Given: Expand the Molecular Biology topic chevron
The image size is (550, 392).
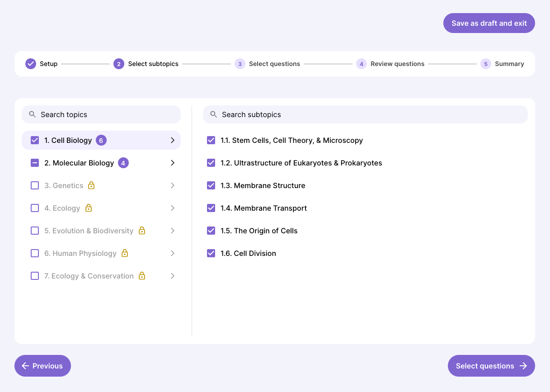Looking at the screenshot, I should click(x=172, y=163).
